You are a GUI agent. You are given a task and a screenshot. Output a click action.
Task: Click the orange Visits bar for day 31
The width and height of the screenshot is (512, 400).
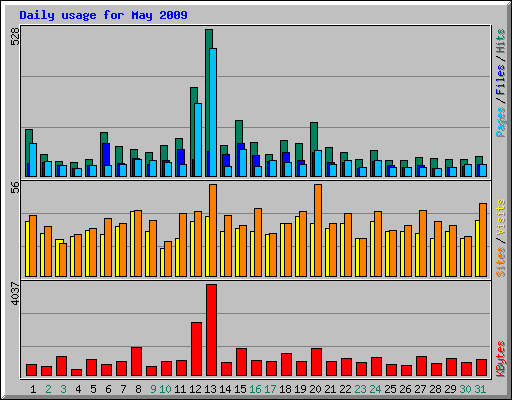[x=483, y=240]
